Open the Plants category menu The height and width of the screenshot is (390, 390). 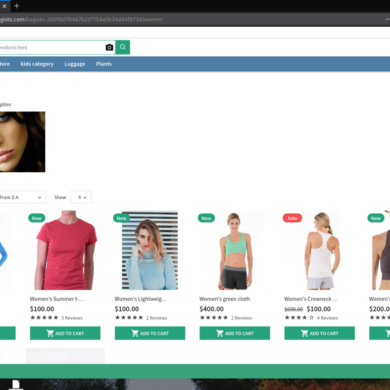(x=104, y=64)
